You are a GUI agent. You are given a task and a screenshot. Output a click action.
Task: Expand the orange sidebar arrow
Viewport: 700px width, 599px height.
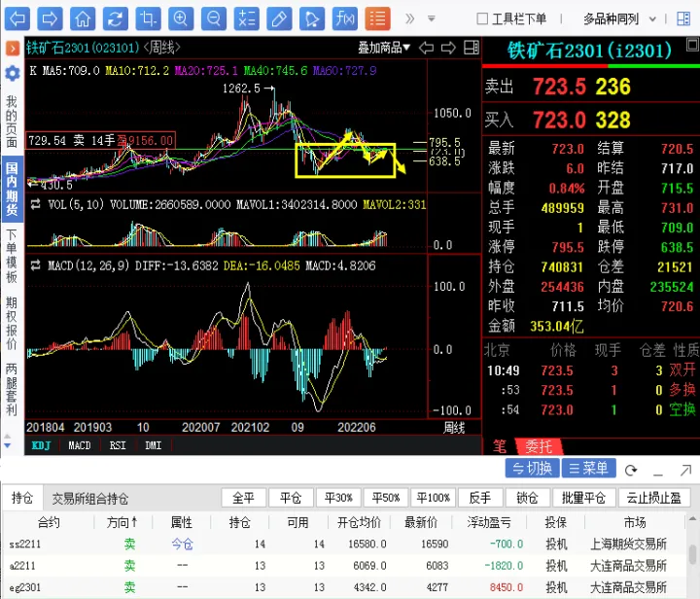pos(13,49)
